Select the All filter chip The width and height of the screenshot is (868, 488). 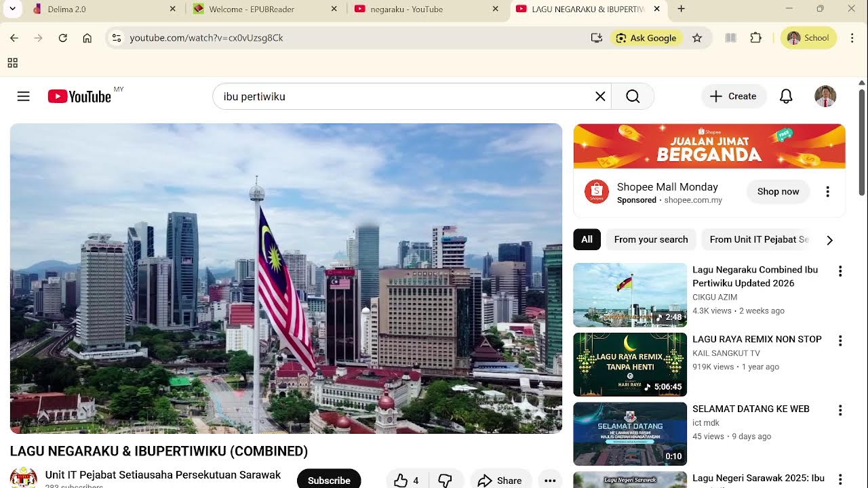point(587,239)
